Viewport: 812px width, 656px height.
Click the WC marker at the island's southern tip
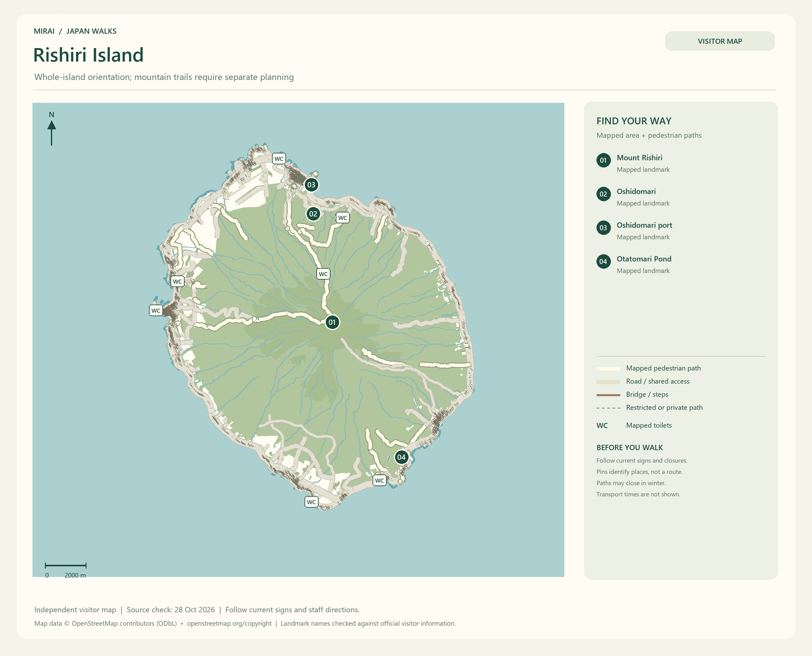point(311,502)
